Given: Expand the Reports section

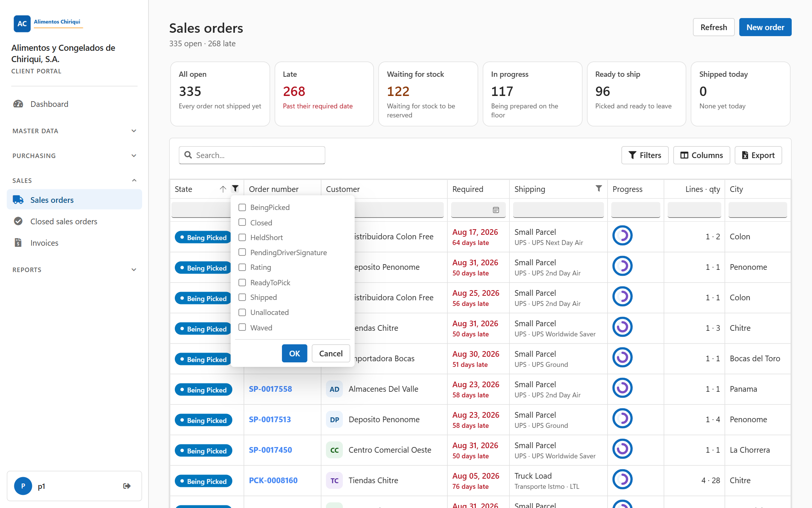Looking at the screenshot, I should point(74,270).
